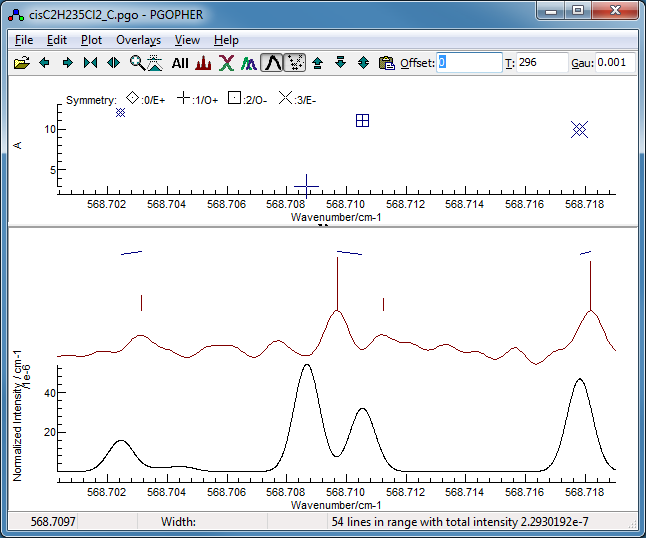Open the Overlays menu

[x=138, y=40]
